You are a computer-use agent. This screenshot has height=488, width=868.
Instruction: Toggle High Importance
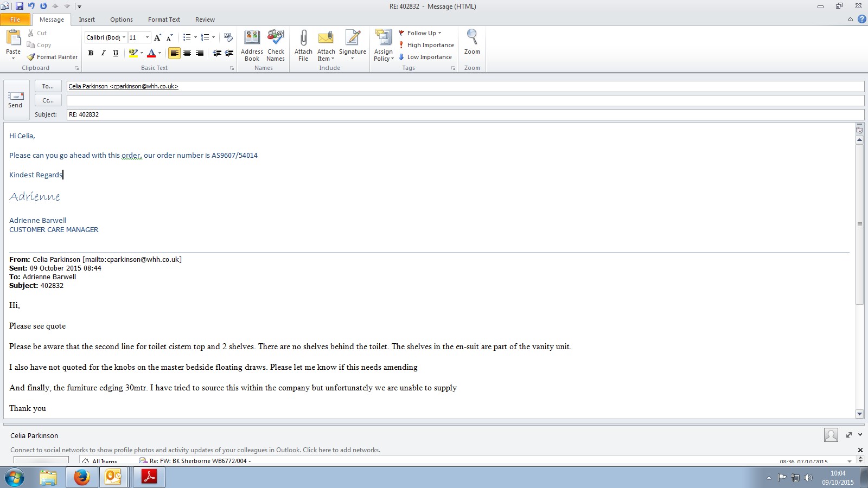pos(426,45)
